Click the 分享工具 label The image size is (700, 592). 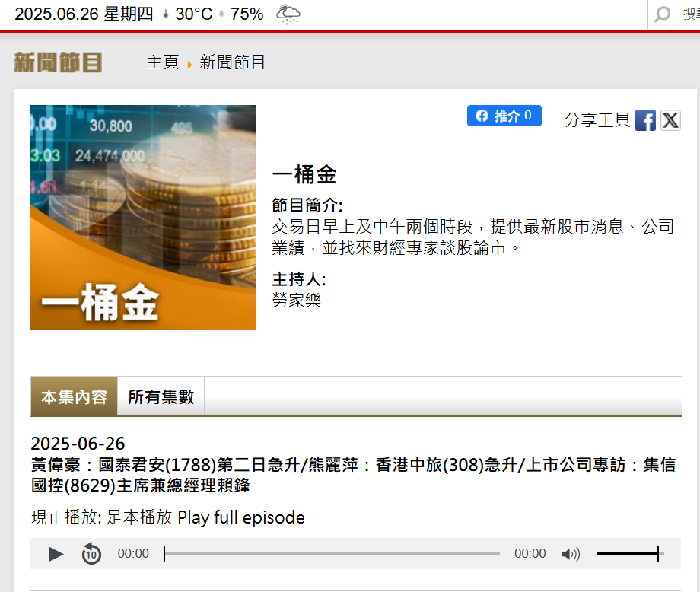(x=597, y=119)
